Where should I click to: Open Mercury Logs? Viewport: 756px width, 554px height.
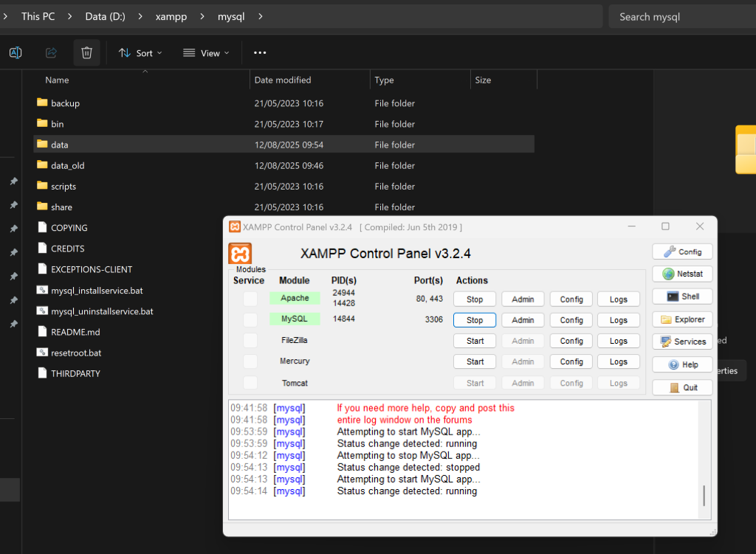[618, 361]
